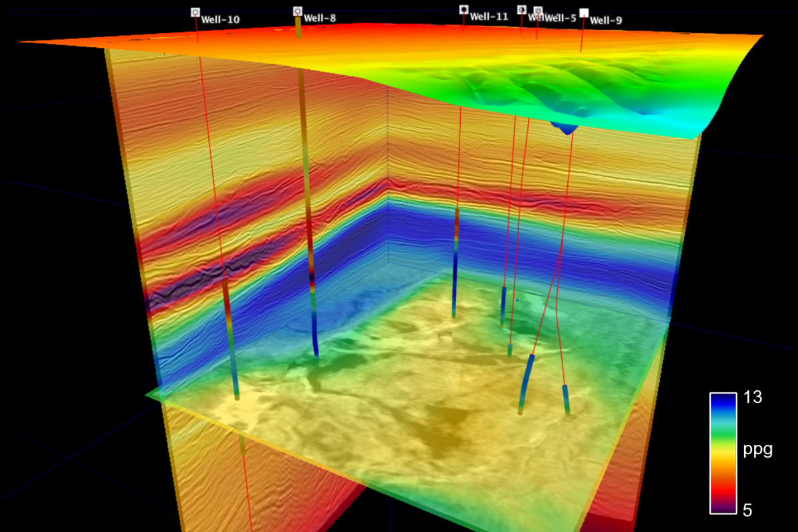798x532 pixels.
Task: Click the Well-10 text label
Action: (220, 20)
